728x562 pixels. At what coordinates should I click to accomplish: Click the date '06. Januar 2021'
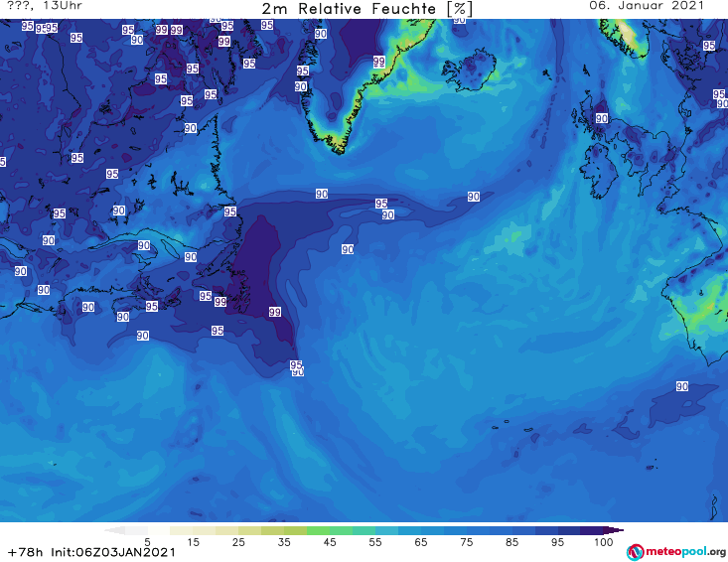click(x=647, y=6)
